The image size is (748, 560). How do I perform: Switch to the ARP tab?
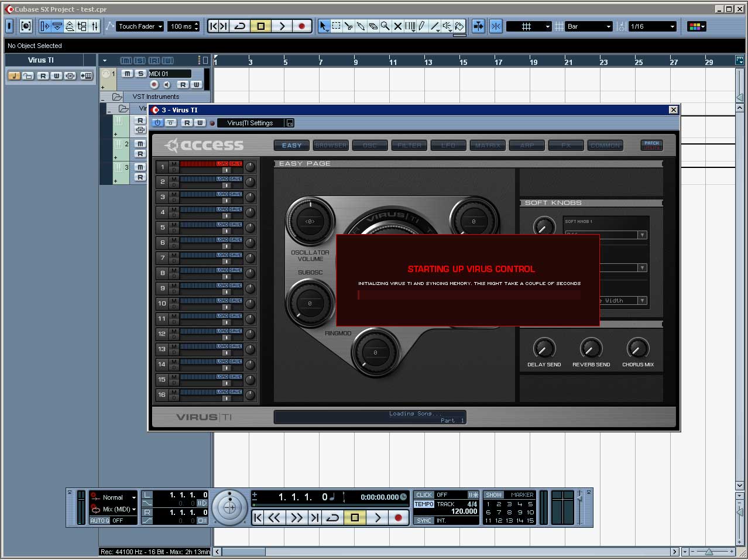pyautogui.click(x=527, y=145)
